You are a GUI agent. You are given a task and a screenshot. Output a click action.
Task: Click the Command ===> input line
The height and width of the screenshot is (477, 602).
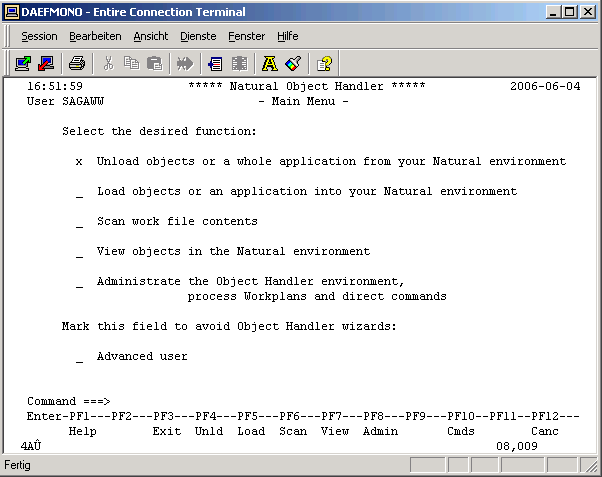pos(344,401)
